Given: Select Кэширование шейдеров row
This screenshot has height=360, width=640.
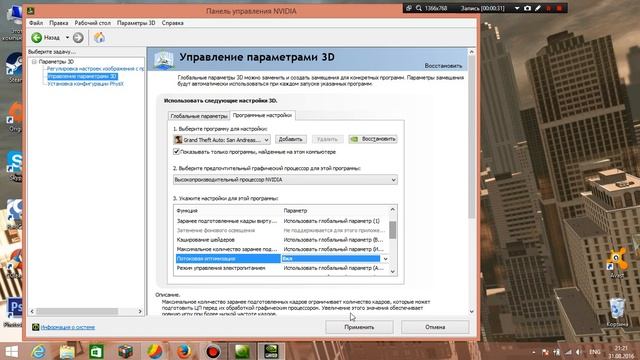Looking at the screenshot, I should click(x=281, y=240).
